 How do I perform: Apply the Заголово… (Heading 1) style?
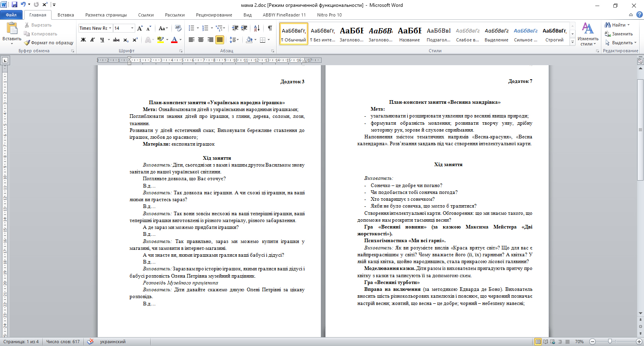351,34
